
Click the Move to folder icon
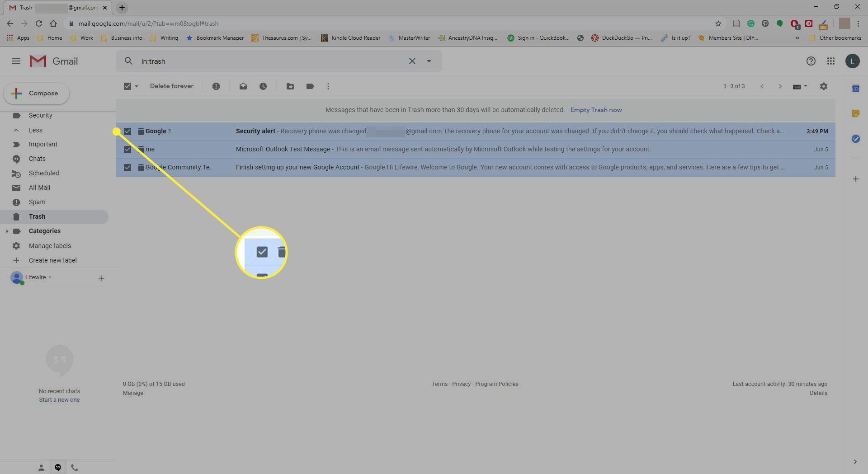[290, 86]
